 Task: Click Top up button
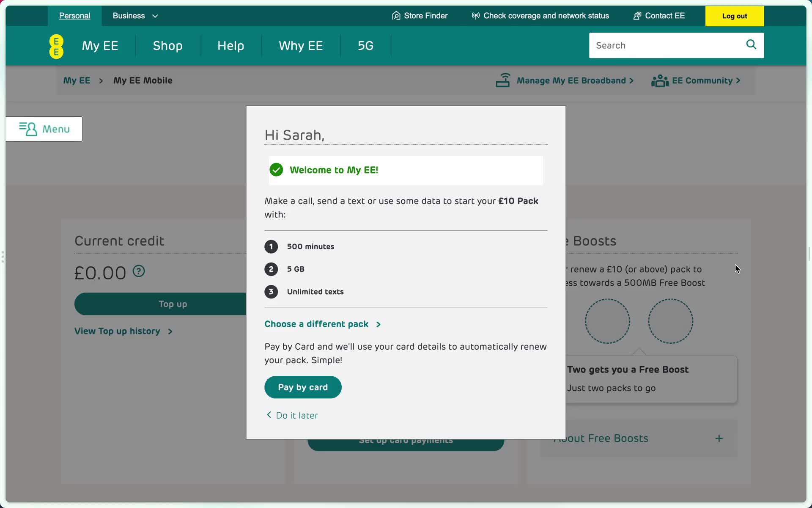[x=173, y=303]
